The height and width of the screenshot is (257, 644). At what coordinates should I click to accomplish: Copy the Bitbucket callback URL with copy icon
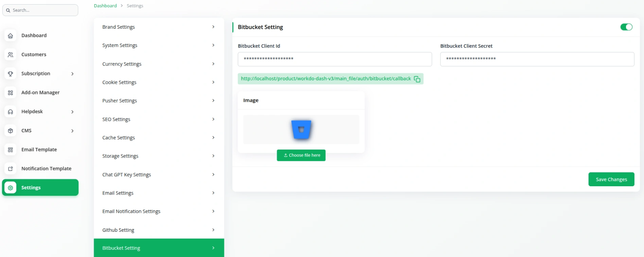click(x=417, y=79)
